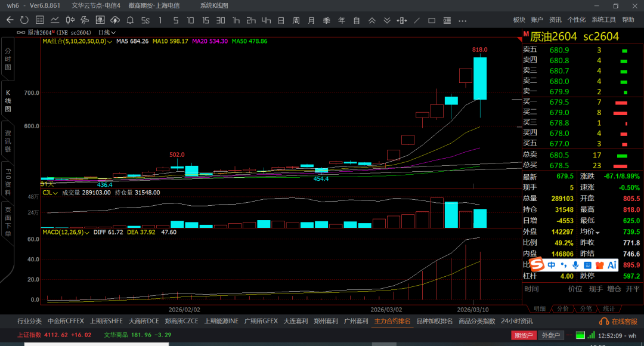Toggle 中 Chinese input mode on IME bar
644x346 pixels.
[x=551, y=265]
